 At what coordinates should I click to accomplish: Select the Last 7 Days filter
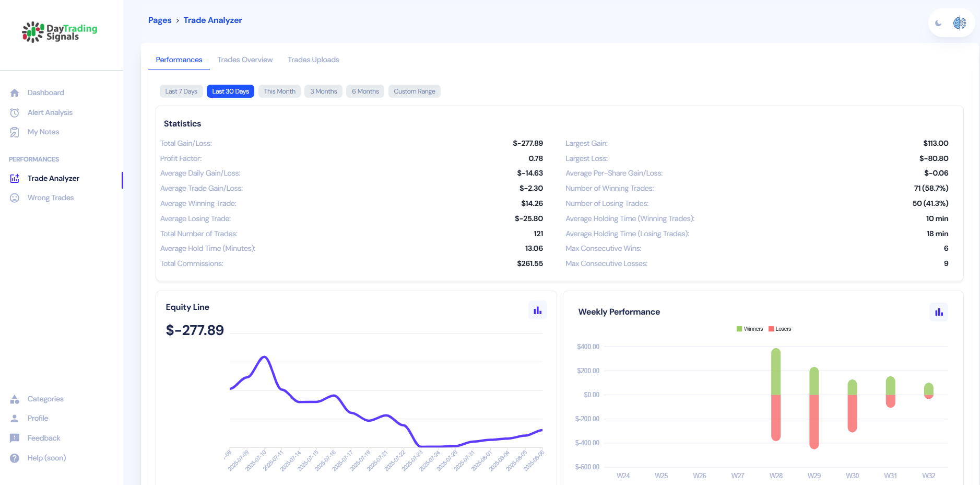click(181, 91)
